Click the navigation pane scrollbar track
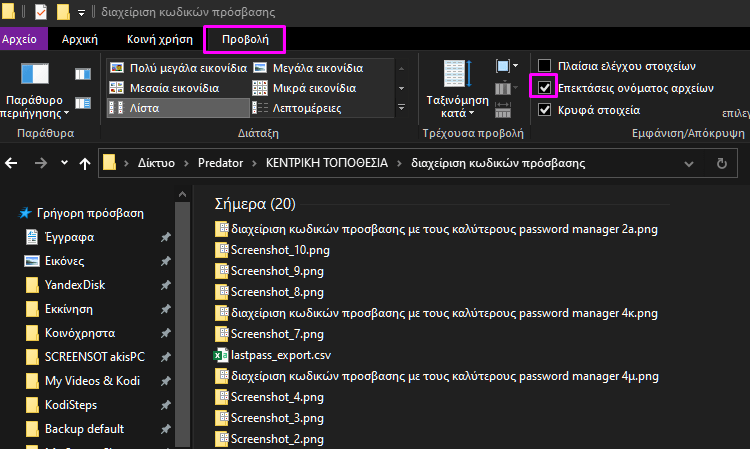750x449 pixels. tap(182, 325)
